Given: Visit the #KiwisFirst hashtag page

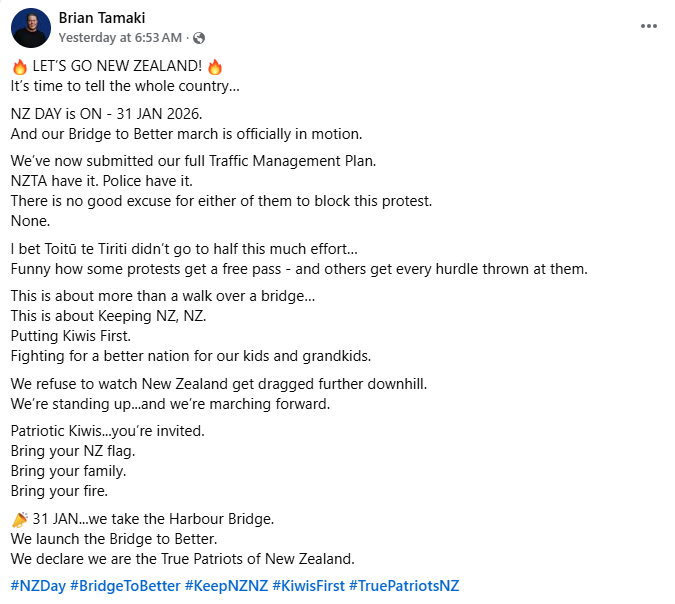Looking at the screenshot, I should coord(308,585).
